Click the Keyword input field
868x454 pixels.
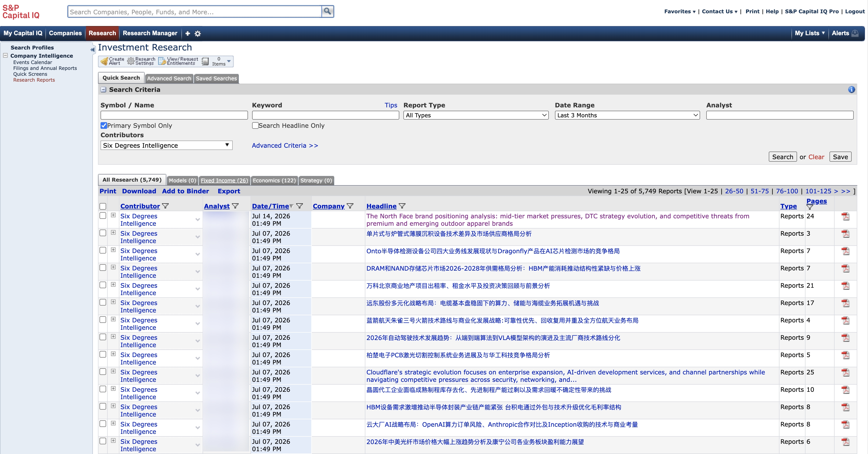pyautogui.click(x=326, y=115)
